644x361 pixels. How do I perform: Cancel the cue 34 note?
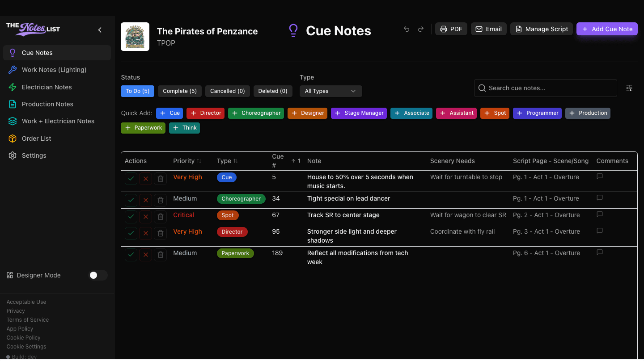tap(146, 200)
